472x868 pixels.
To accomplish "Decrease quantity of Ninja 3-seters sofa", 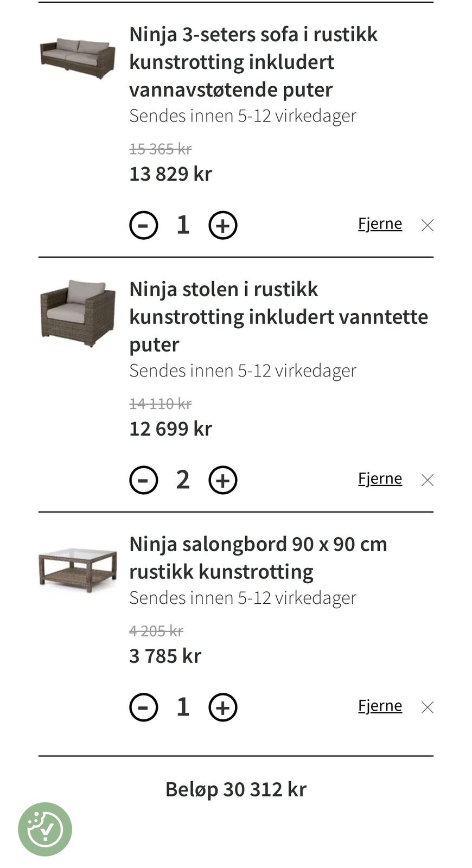I will (144, 225).
